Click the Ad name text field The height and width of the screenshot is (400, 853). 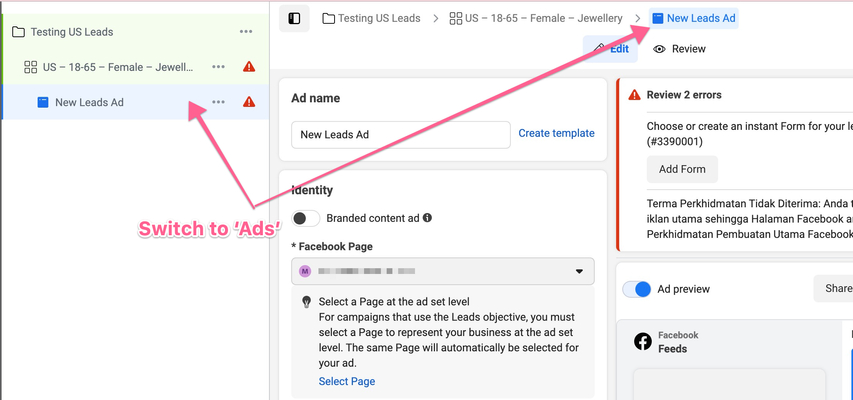(x=400, y=134)
